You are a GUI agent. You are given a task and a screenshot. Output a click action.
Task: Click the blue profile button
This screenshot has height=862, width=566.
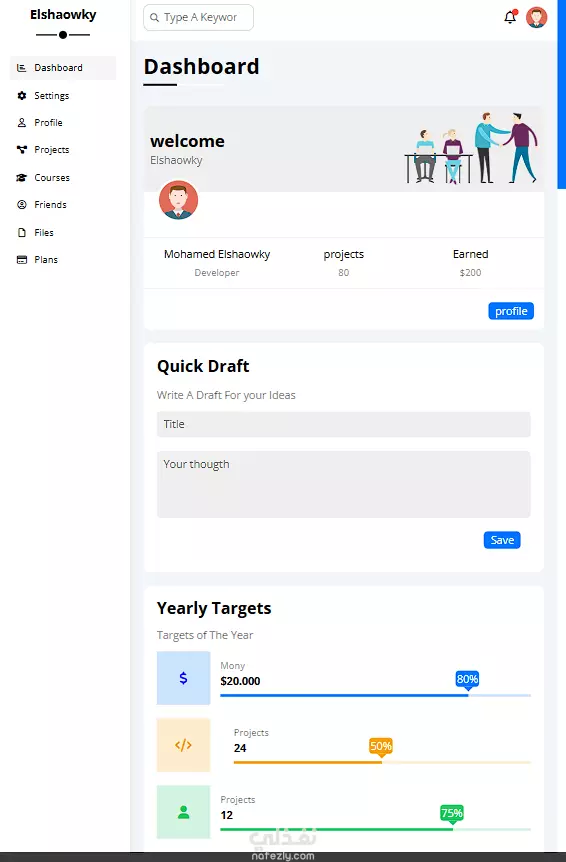coord(511,311)
